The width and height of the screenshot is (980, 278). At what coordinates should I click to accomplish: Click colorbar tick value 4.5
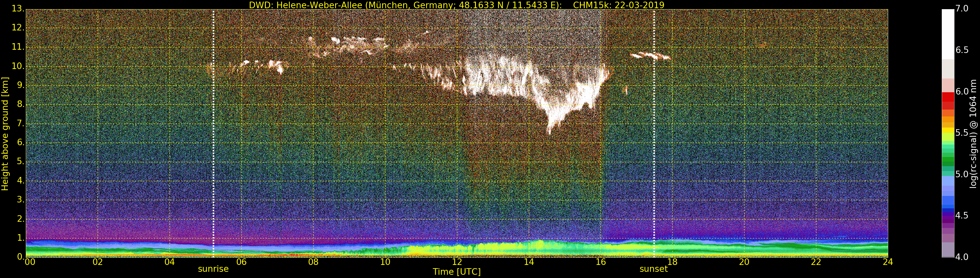pyautogui.click(x=962, y=216)
